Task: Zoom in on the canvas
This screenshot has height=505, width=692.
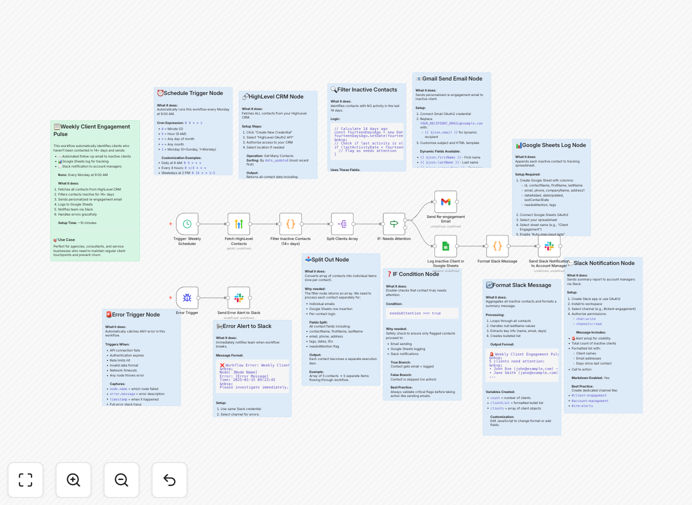Action: tap(73, 480)
